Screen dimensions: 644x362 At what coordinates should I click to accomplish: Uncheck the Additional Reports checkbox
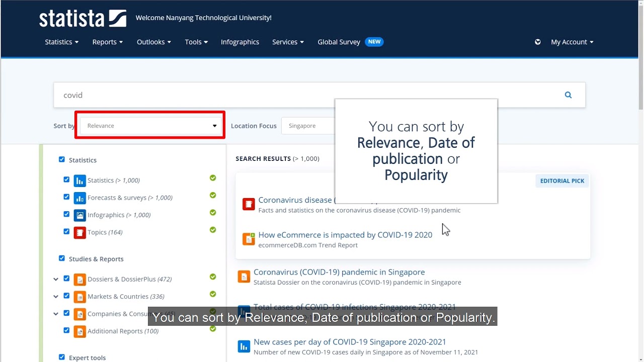point(66,330)
